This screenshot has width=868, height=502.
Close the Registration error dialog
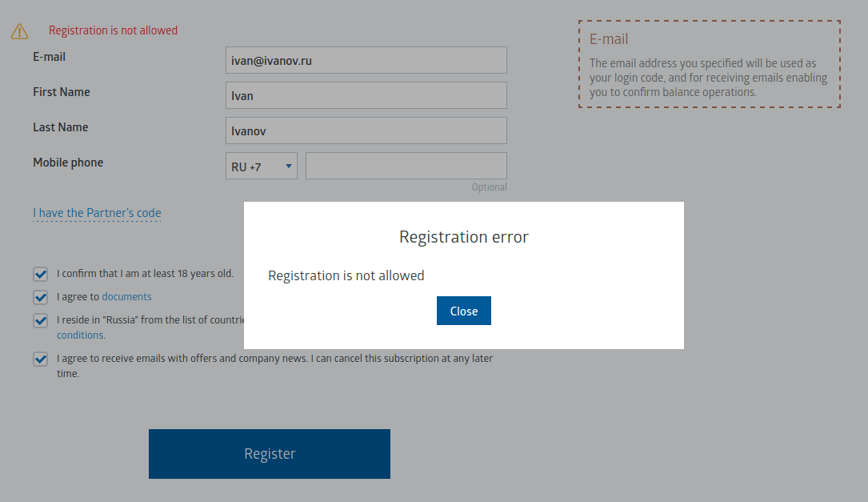(464, 311)
